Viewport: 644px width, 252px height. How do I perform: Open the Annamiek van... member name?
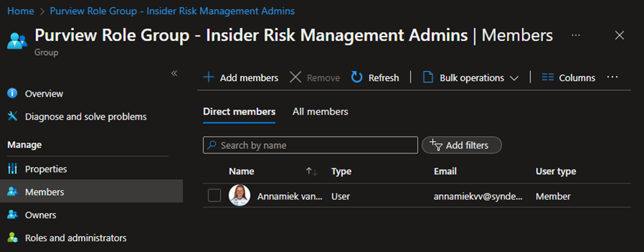pos(290,196)
